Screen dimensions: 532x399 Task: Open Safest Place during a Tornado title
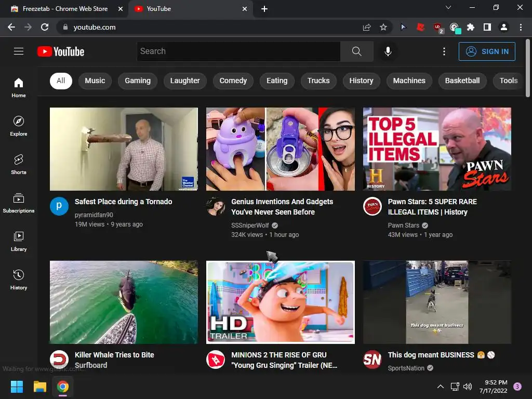tap(123, 202)
